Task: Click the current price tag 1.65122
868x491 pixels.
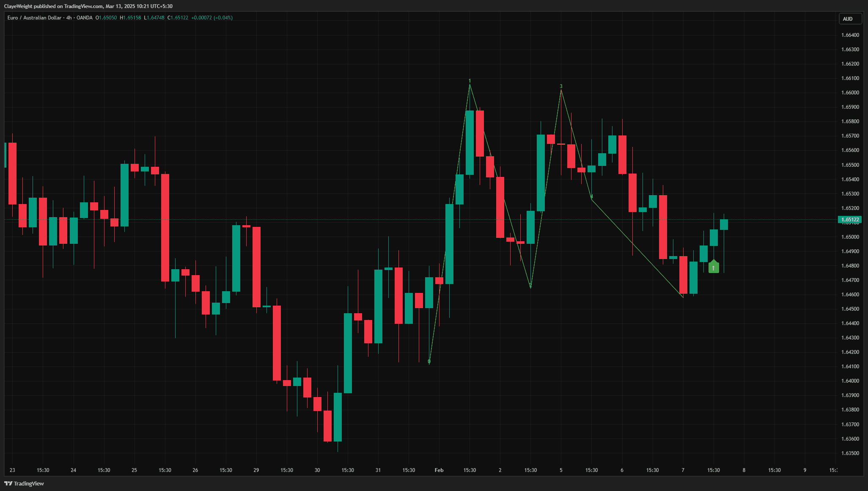Action: tap(850, 219)
